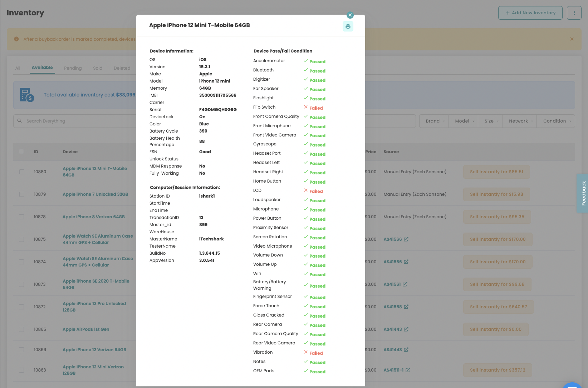
Task: Open Apple iPhone 8 Verizon 64GB link
Action: click(94, 217)
